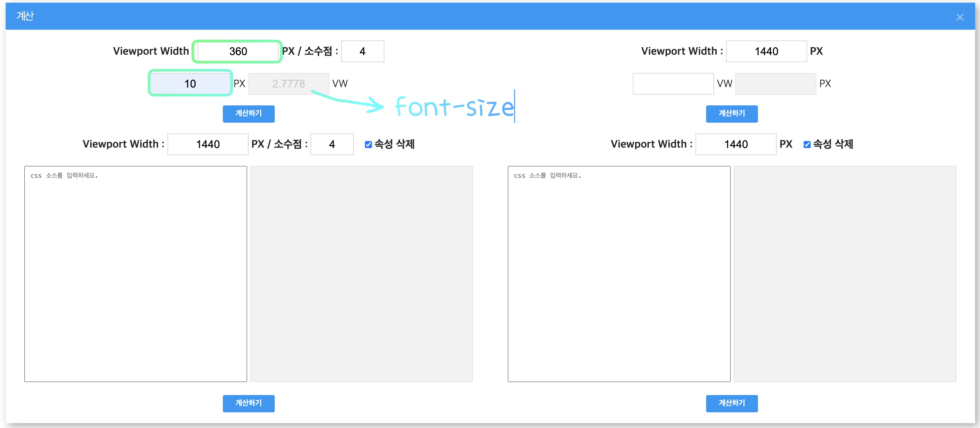The height and width of the screenshot is (428, 980).
Task: Click the top-left Viewport Width field showing 360
Action: (x=238, y=51)
